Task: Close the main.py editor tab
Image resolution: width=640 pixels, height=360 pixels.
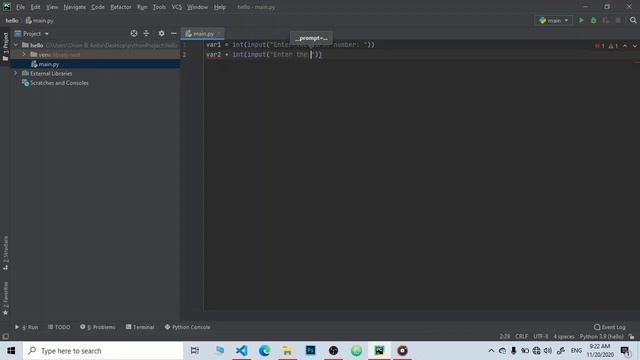Action: [219, 33]
